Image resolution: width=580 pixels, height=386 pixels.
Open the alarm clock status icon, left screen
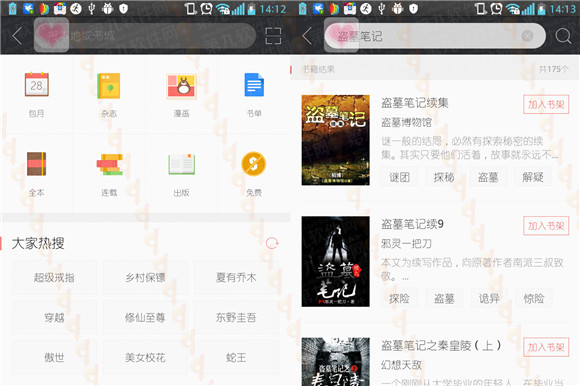206,9
